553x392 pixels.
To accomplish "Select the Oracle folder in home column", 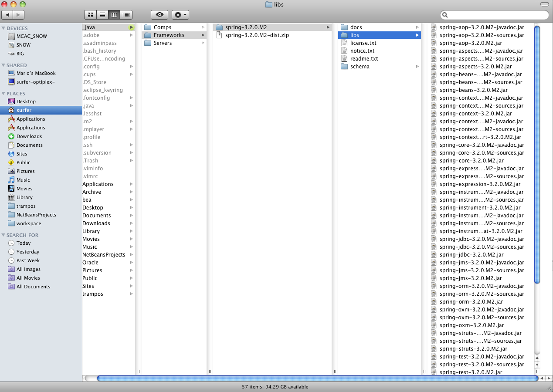I will (x=109, y=263).
